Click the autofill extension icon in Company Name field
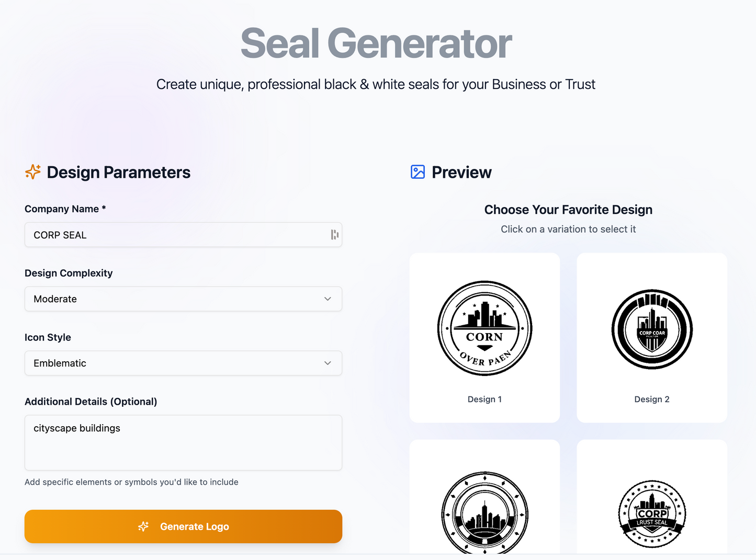 pyautogui.click(x=334, y=235)
